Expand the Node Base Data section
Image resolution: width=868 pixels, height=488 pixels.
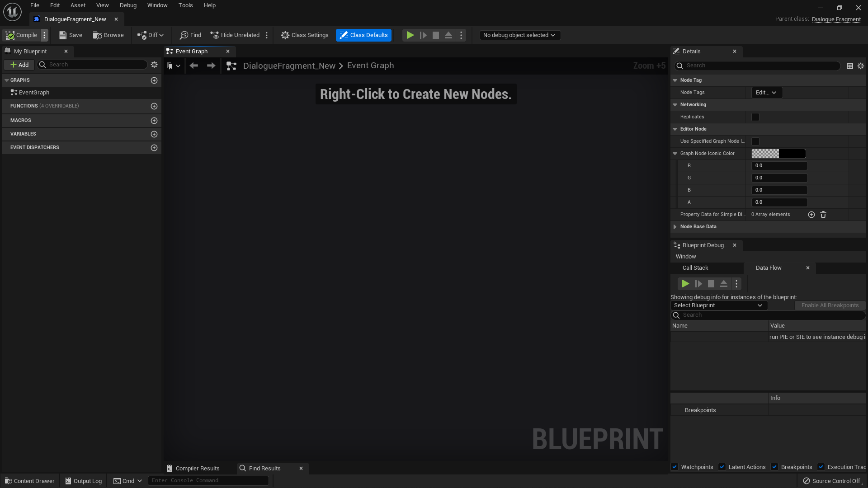coord(675,227)
